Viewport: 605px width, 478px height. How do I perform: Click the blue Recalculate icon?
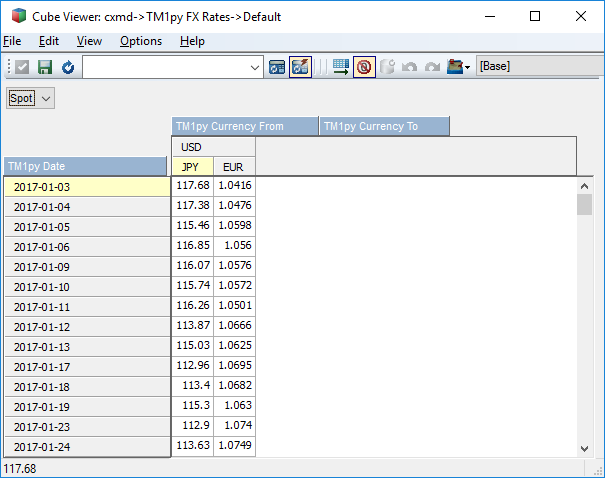(68, 67)
